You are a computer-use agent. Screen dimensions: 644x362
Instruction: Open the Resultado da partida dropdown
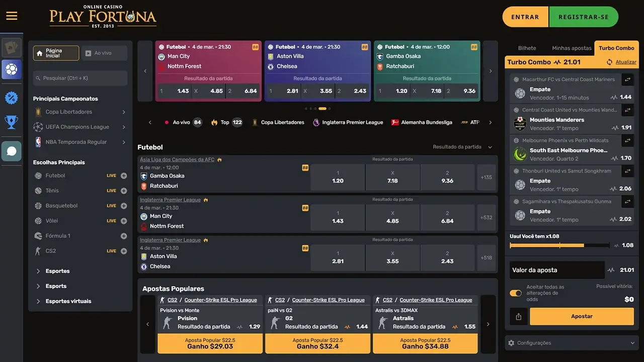point(463,147)
